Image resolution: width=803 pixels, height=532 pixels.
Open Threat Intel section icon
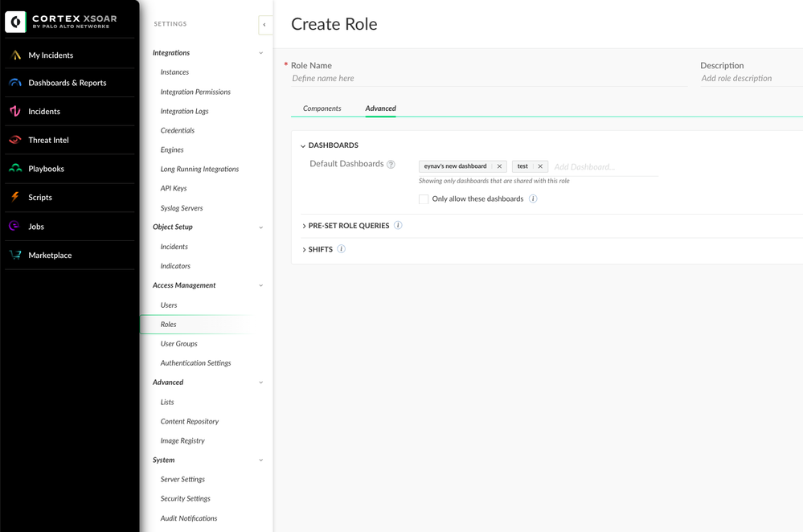(15, 140)
